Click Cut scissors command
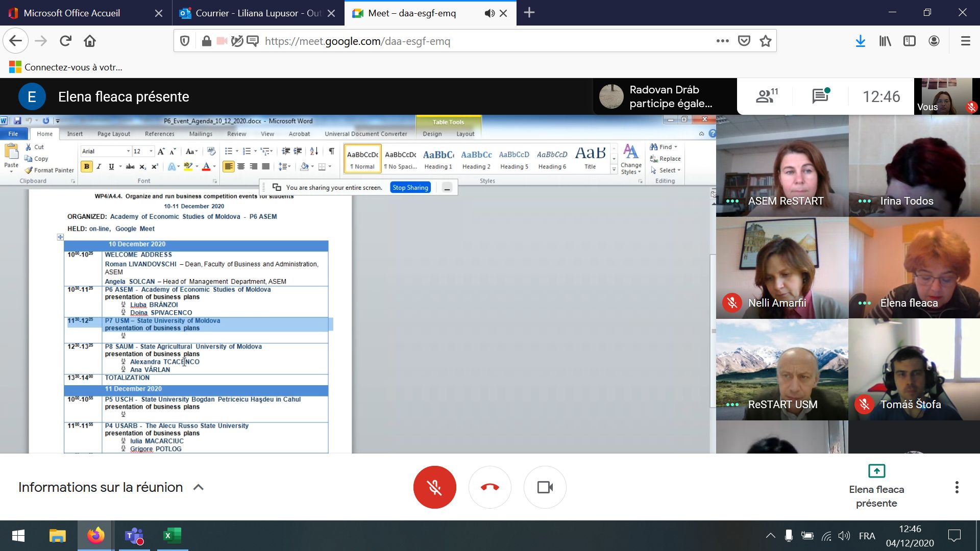 pyautogui.click(x=34, y=147)
